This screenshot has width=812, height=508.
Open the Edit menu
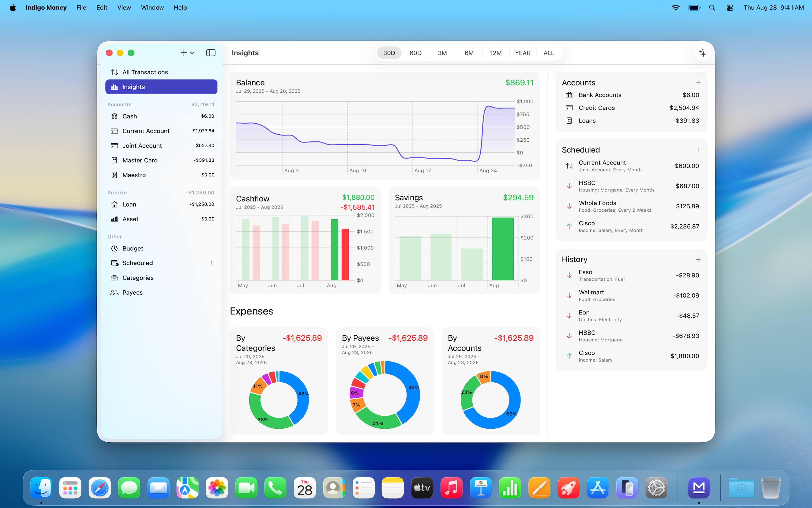coord(102,7)
